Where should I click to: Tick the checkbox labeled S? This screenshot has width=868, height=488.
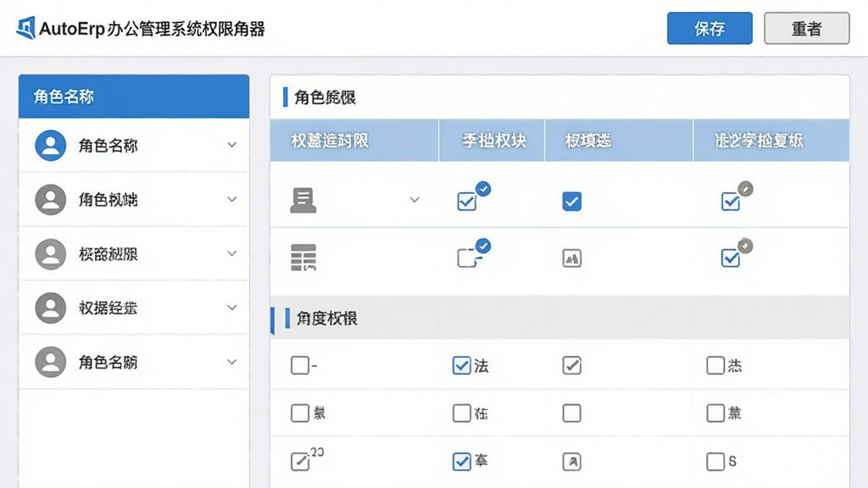pyautogui.click(x=715, y=462)
